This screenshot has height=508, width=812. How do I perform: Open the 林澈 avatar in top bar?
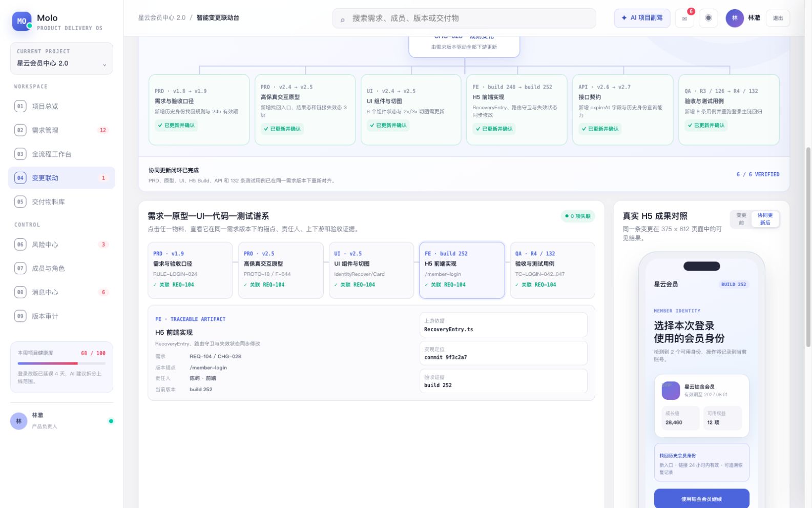point(734,18)
